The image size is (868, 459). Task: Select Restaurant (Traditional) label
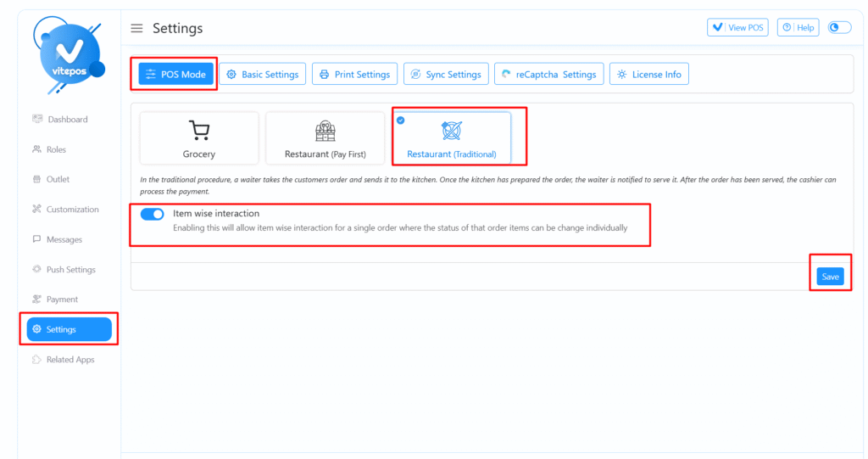(x=451, y=154)
